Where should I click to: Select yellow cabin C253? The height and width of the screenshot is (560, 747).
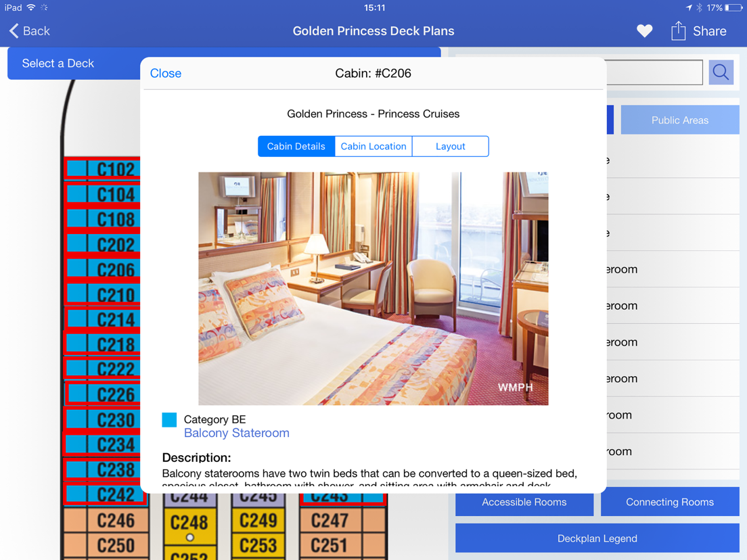pos(258,546)
